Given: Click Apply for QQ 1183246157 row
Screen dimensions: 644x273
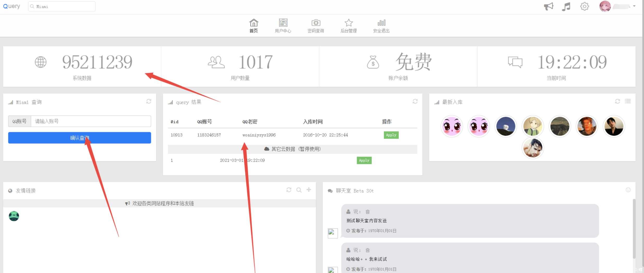Looking at the screenshot, I should click(x=391, y=135).
